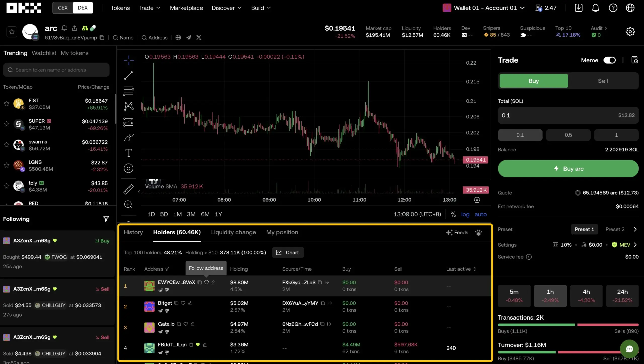Select the trend line drawing tool
The width and height of the screenshot is (644, 364).
[x=128, y=75]
